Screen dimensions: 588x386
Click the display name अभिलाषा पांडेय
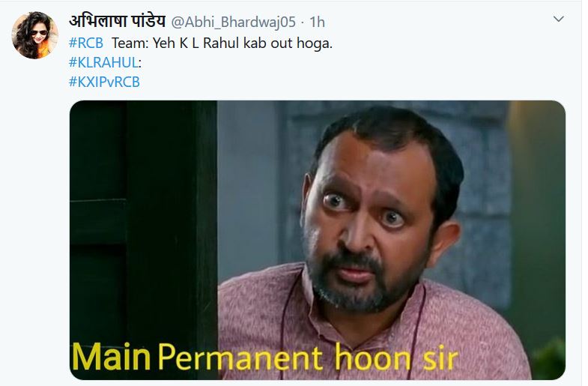point(117,22)
